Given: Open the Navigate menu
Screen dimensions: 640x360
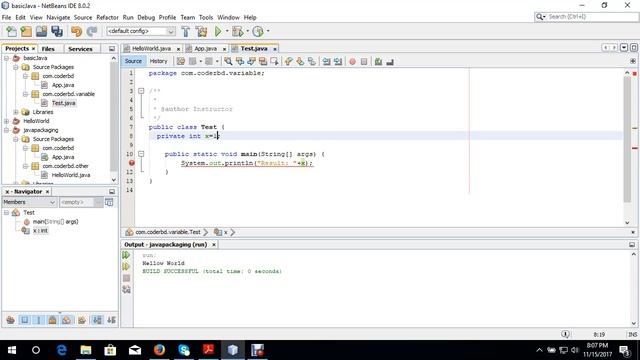Looking at the screenshot, I should [58, 18].
